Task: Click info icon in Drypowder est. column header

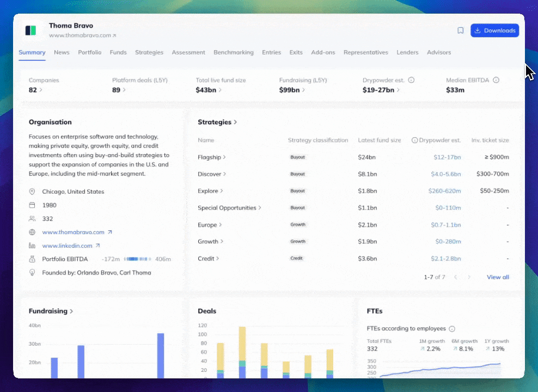Action: coord(414,140)
